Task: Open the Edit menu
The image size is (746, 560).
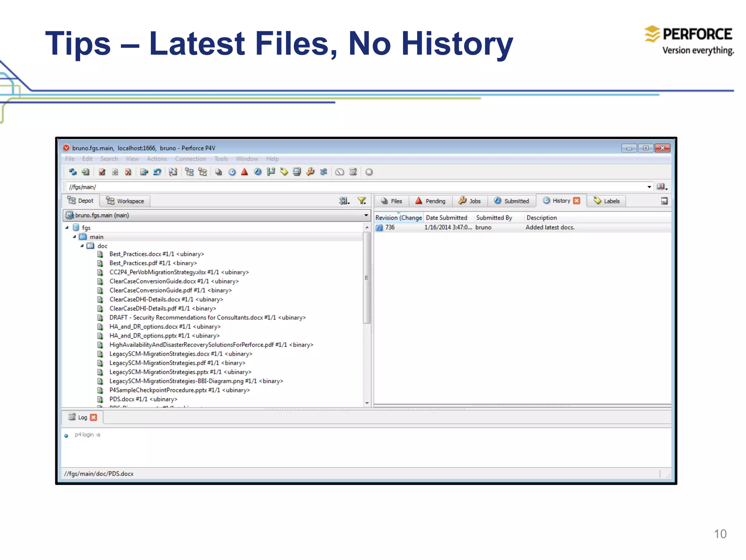Action: click(87, 159)
